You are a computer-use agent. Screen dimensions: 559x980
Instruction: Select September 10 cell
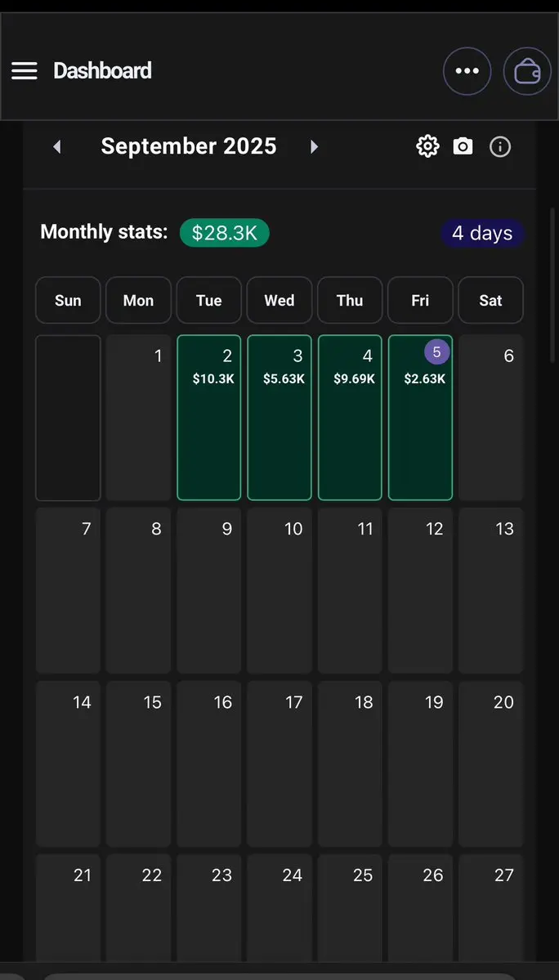tap(279, 591)
